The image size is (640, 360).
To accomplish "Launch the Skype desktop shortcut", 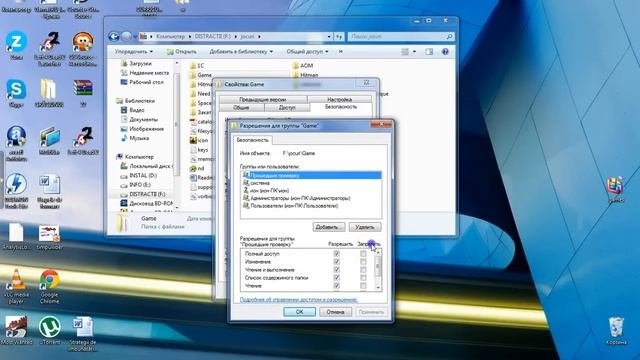I will (16, 93).
